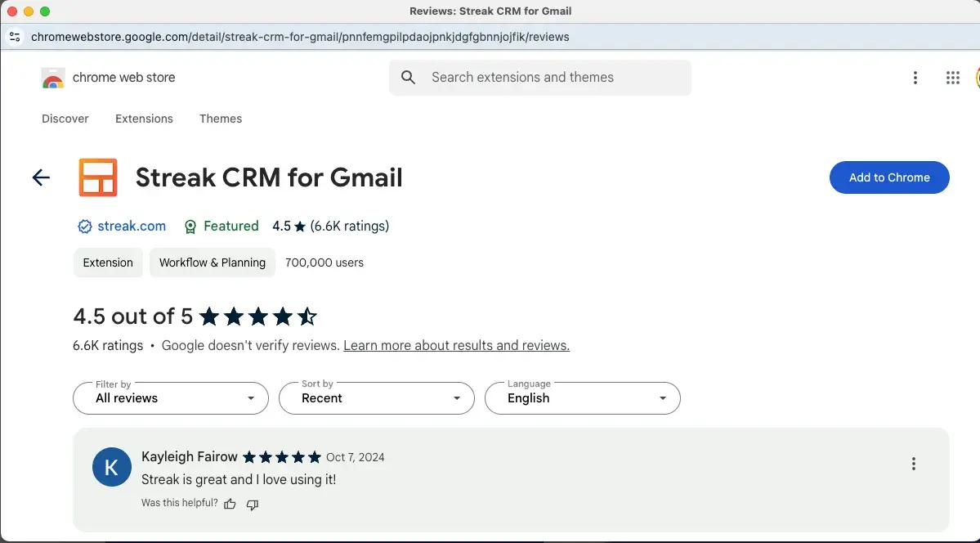
Task: Click the star next to 4.5 rating
Action: click(300, 227)
